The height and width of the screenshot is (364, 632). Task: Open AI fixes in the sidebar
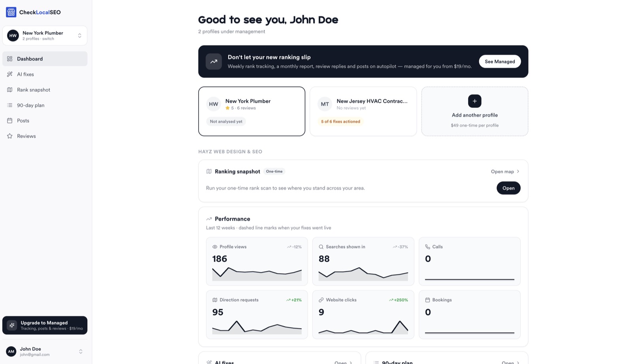pos(45,74)
